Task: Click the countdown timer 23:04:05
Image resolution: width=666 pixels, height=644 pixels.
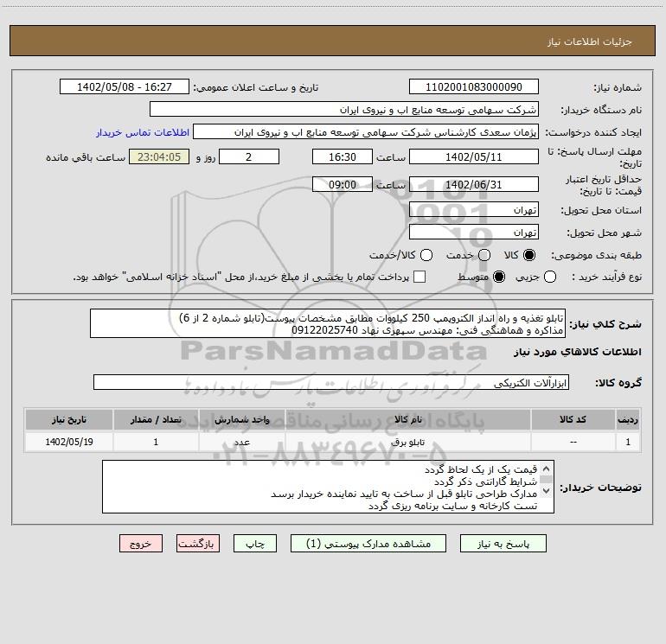Action: (159, 156)
